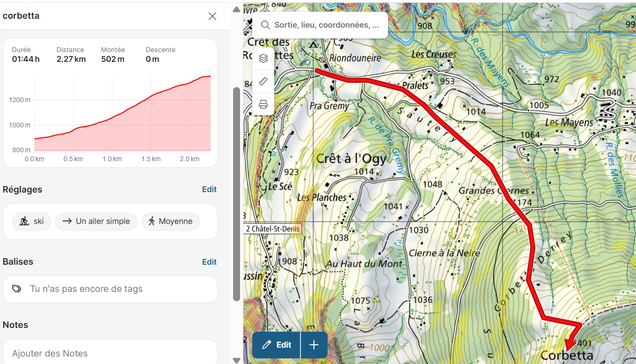Click the search magnifier icon
636x364 pixels.
coord(265,25)
